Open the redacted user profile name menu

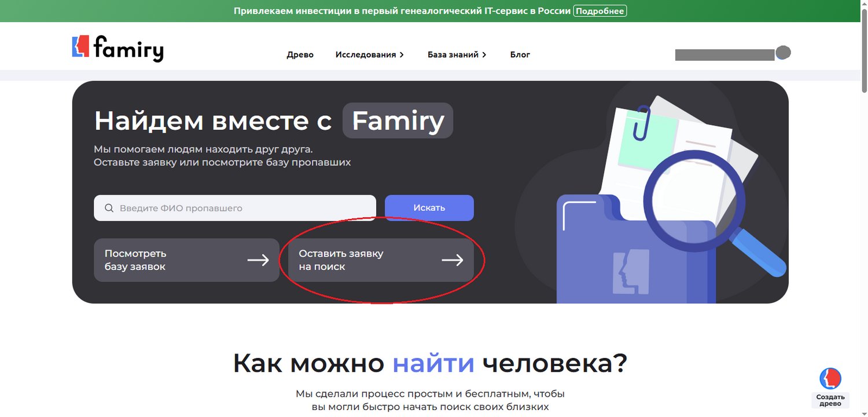click(724, 55)
